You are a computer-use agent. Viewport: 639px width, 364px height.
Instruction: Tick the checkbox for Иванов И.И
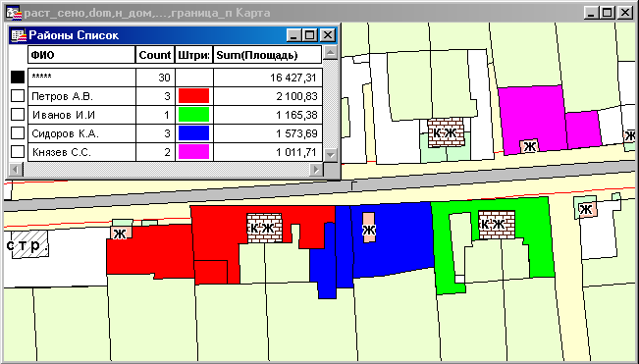[x=18, y=115]
